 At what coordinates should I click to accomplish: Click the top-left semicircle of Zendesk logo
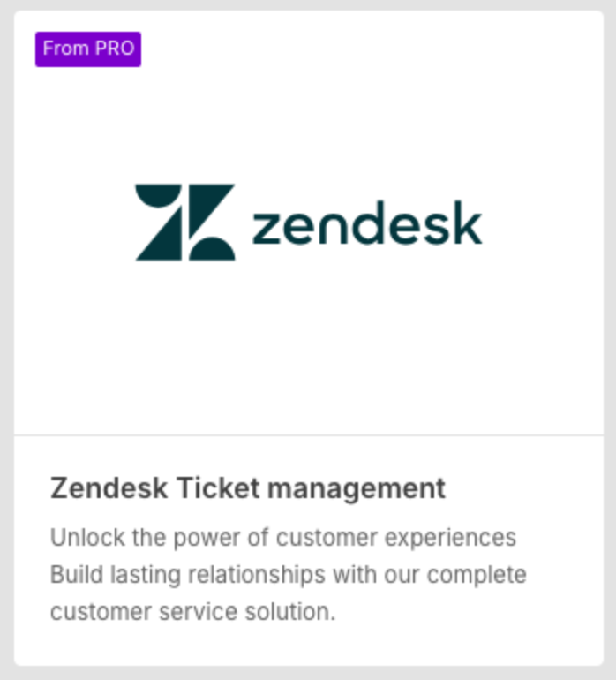[x=159, y=195]
